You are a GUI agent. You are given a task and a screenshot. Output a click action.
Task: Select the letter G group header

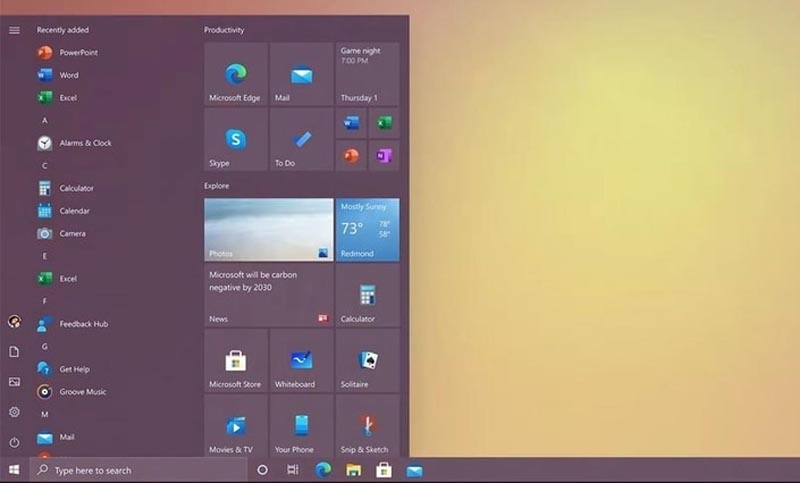point(45,347)
